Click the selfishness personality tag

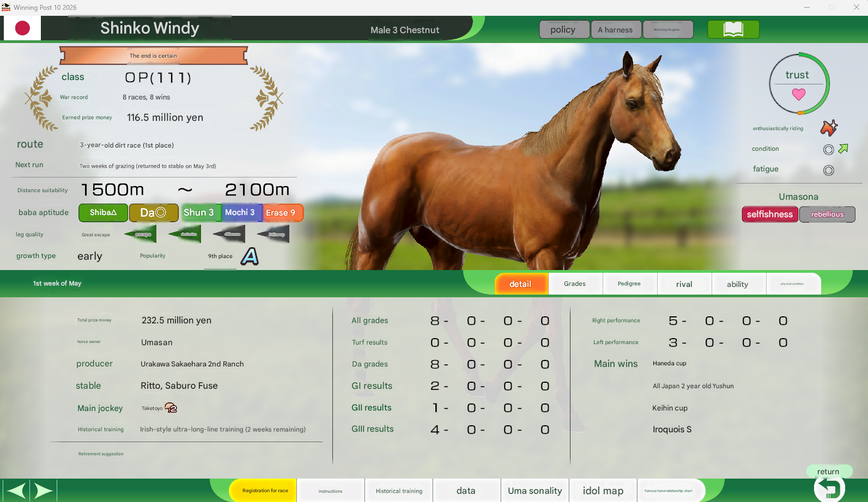pyautogui.click(x=770, y=214)
